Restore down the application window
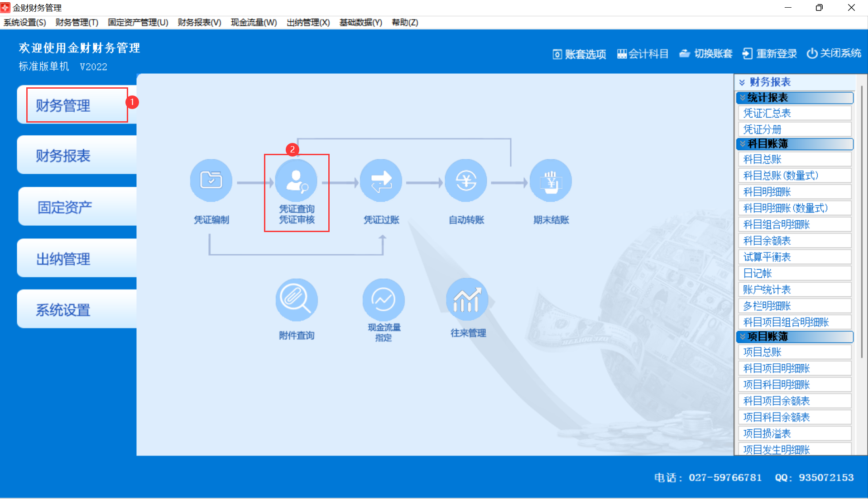 (x=819, y=8)
